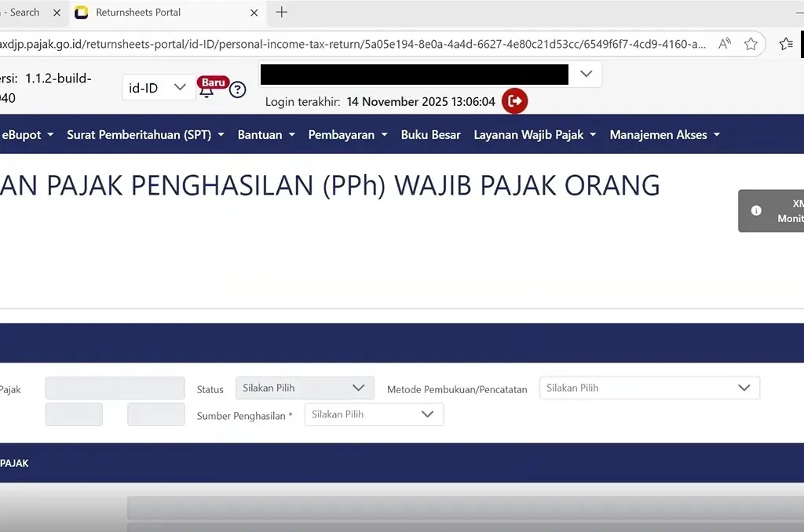
Task: Open the Sumber Penghasilan dropdown
Action: click(x=374, y=414)
